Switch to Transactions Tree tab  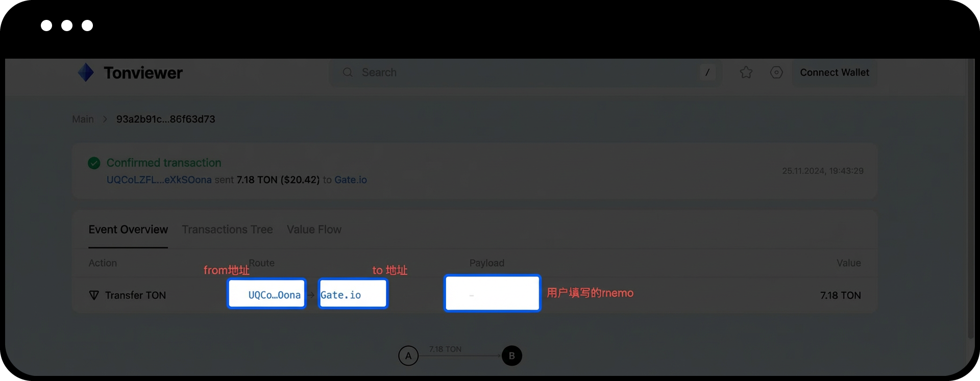click(227, 230)
